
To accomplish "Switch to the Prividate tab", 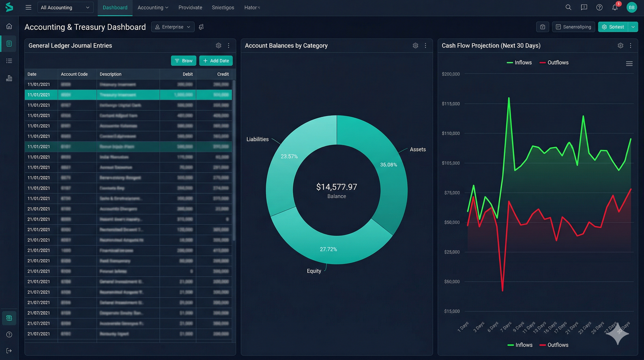I will coord(190,7).
